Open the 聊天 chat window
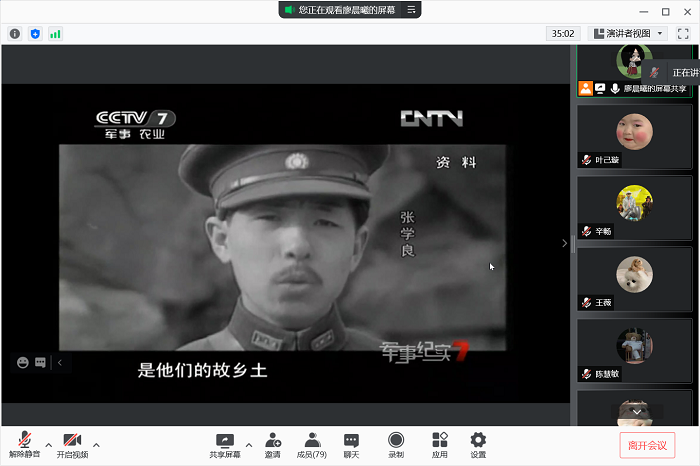This screenshot has height=466, width=700. pos(351,445)
